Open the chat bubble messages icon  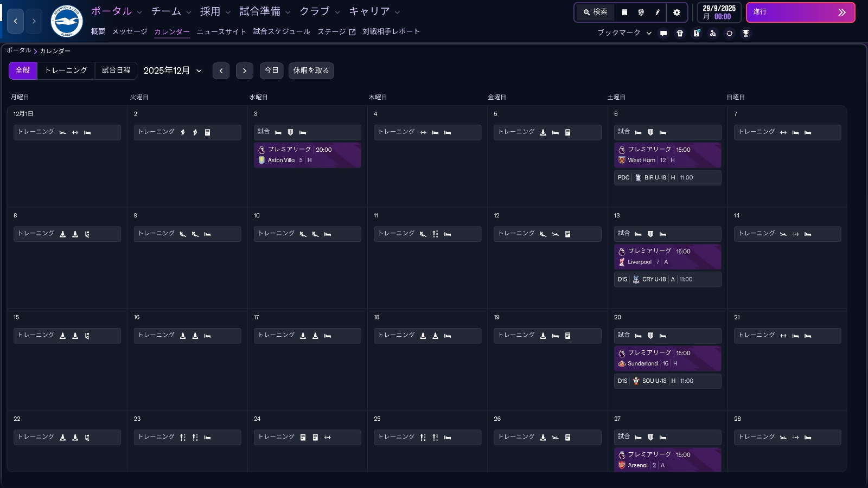663,33
